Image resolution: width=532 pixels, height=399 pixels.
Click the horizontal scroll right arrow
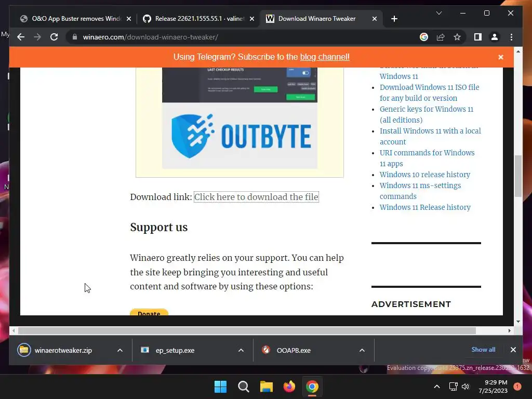click(509, 330)
